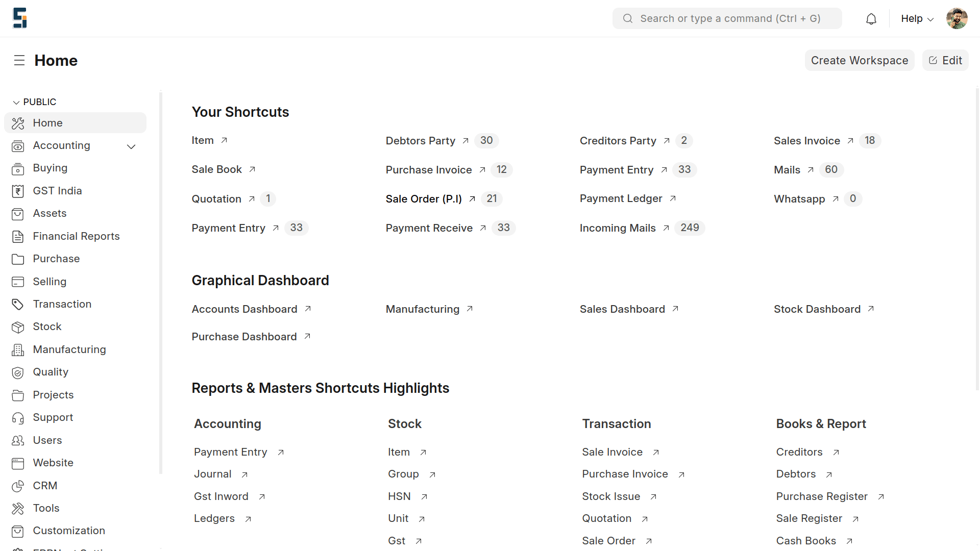Viewport: 980px width, 551px height.
Task: Open the Help dropdown menu
Action: pos(916,18)
